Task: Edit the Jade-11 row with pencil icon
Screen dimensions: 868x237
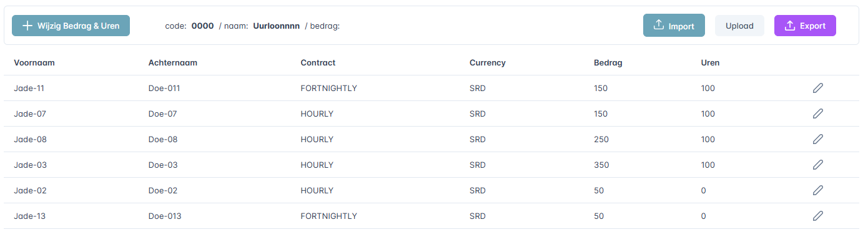Action: (x=817, y=88)
